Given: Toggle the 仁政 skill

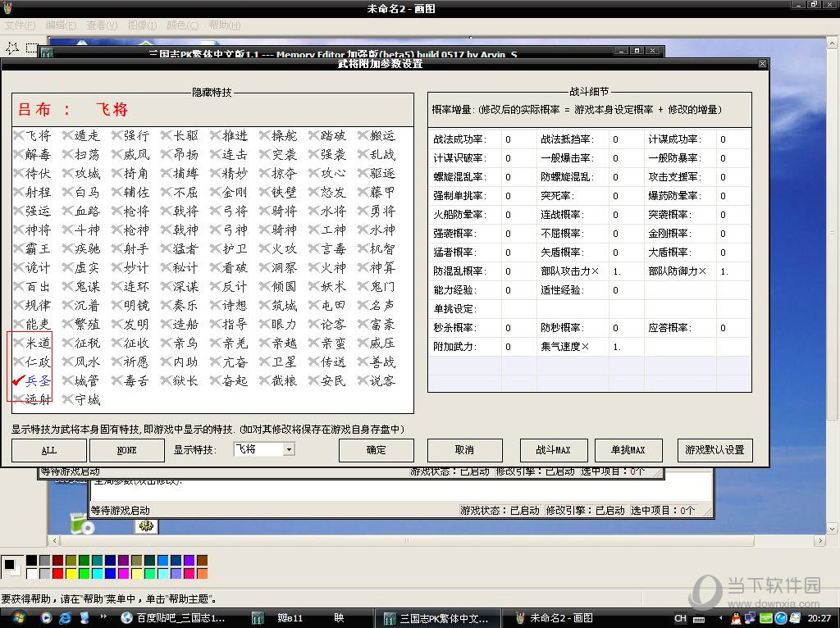Looking at the screenshot, I should [20, 362].
